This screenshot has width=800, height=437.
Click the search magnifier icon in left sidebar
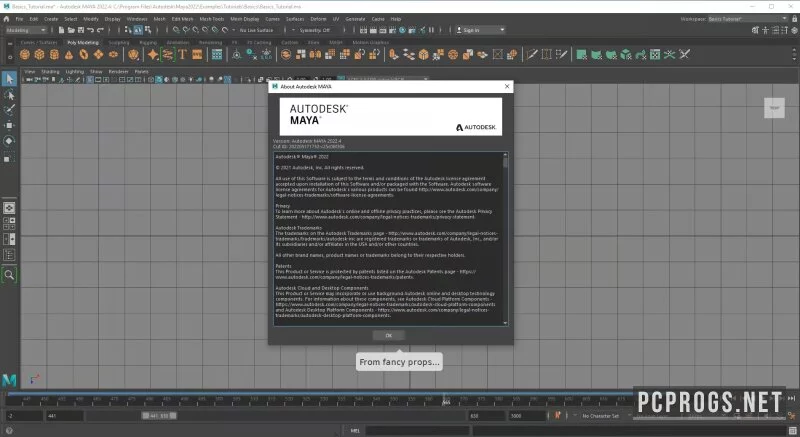9,275
